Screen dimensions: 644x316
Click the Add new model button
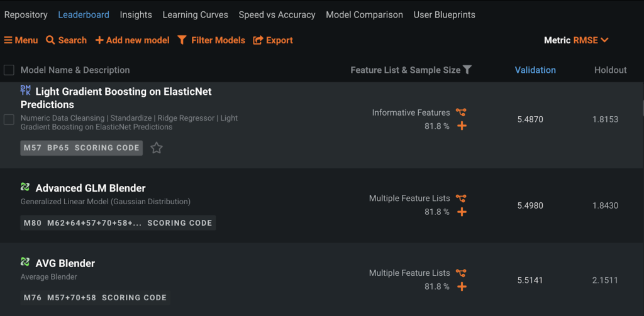132,40
